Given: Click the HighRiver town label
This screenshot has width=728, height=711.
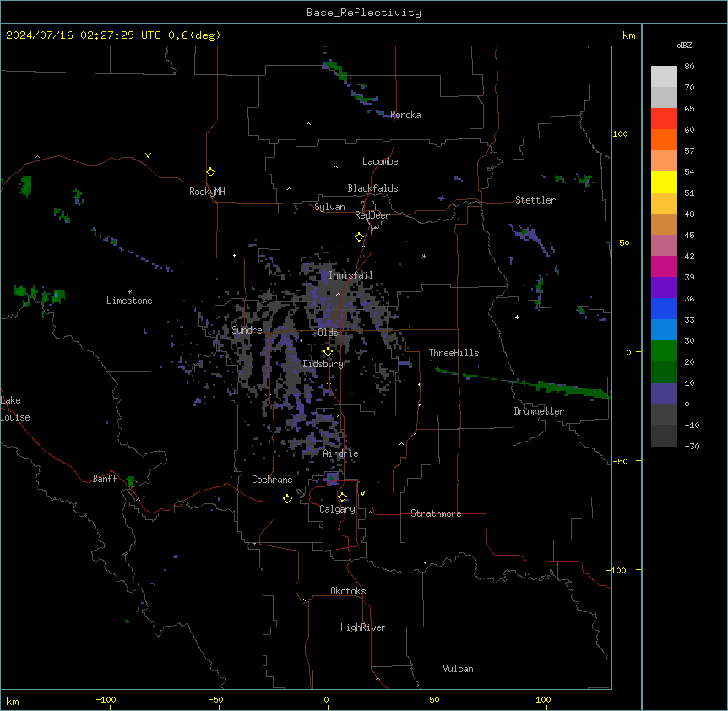Looking at the screenshot, I should pos(363,627).
